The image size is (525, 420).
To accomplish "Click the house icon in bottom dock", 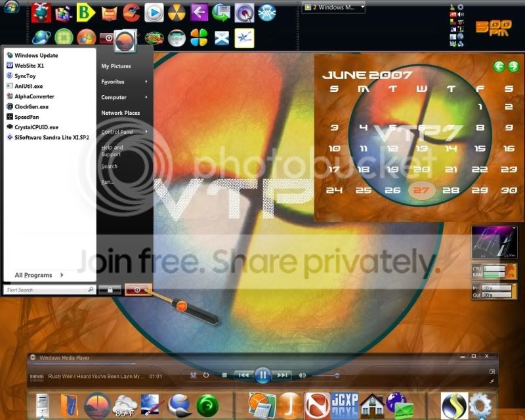I will point(371,406).
